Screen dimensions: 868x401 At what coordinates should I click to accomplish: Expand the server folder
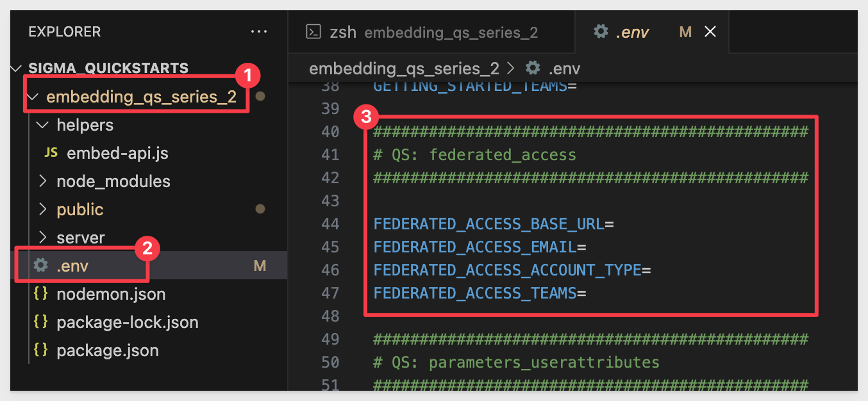click(x=43, y=238)
